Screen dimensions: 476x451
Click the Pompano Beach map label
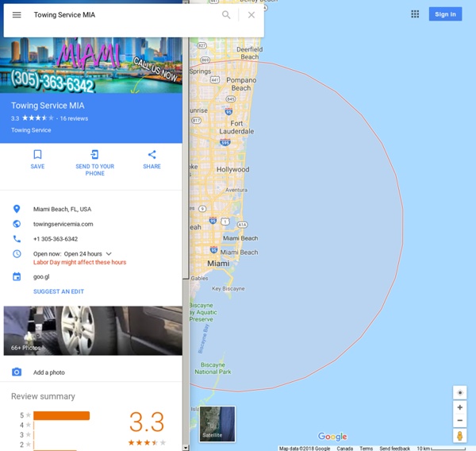click(x=241, y=84)
